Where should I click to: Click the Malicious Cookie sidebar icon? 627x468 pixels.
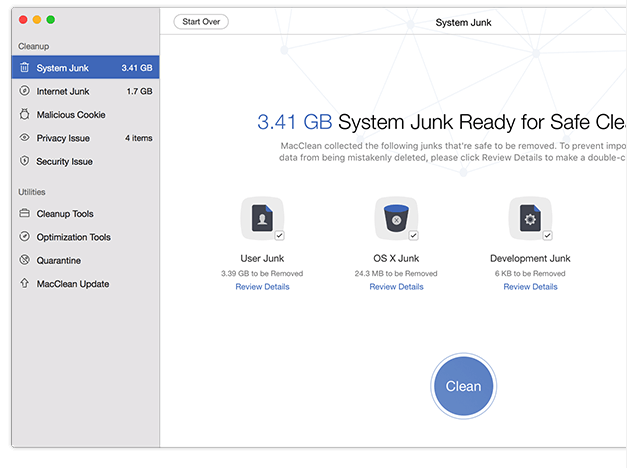[24, 114]
